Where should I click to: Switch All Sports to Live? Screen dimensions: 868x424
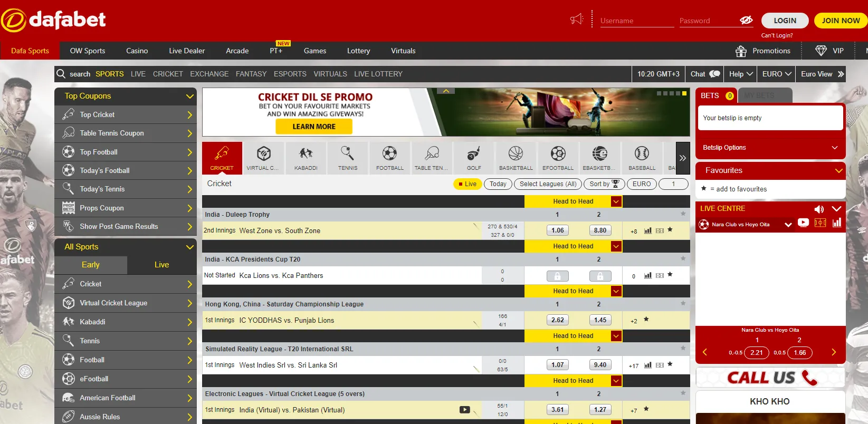[162, 265]
